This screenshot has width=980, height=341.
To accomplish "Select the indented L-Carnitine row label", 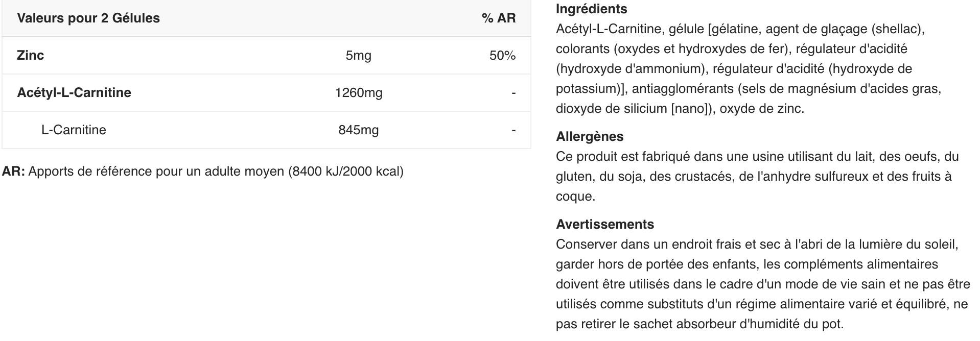I will 74,130.
